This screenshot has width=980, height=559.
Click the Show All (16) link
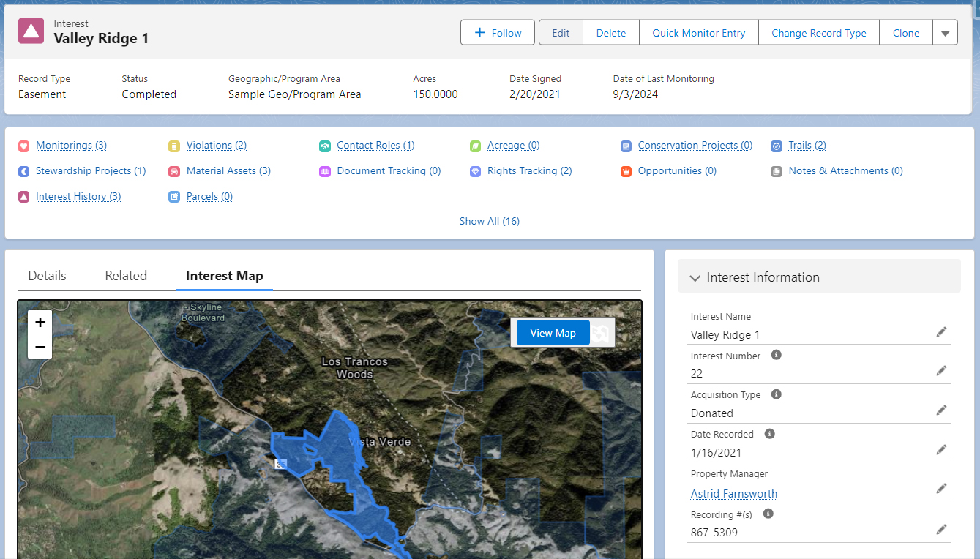click(489, 221)
